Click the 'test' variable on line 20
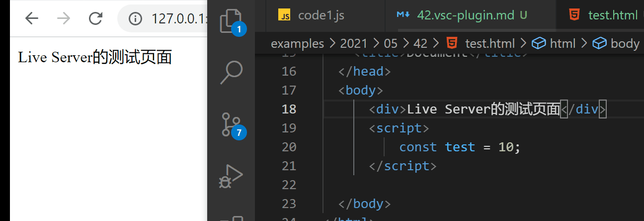644x221 pixels. 460,147
